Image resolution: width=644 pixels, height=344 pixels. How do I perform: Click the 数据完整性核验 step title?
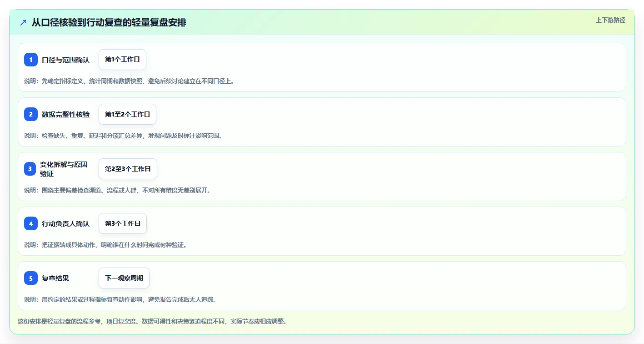coord(65,114)
